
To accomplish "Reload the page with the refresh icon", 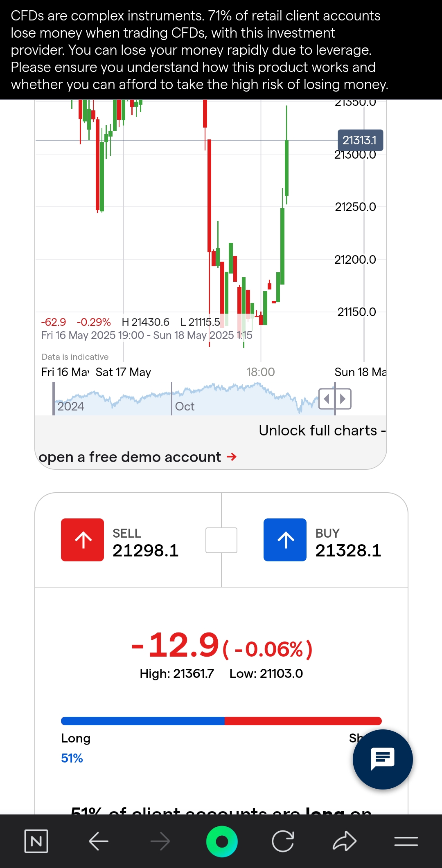I will [x=283, y=841].
